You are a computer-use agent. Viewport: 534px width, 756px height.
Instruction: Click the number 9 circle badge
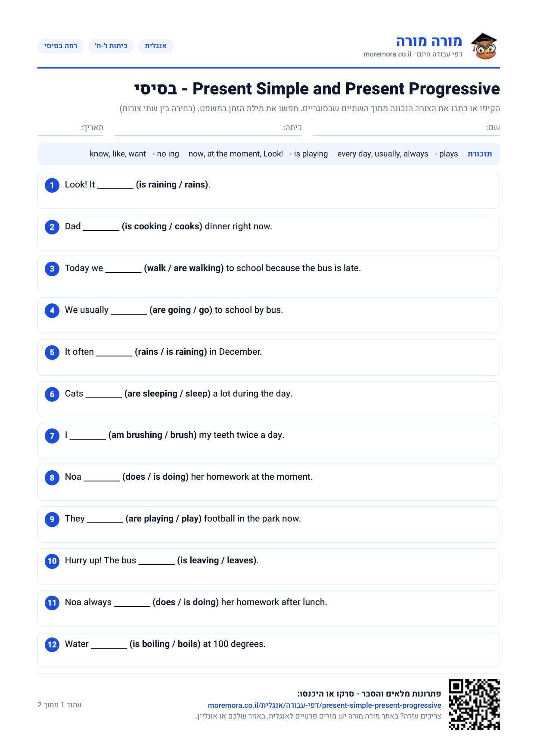click(52, 519)
